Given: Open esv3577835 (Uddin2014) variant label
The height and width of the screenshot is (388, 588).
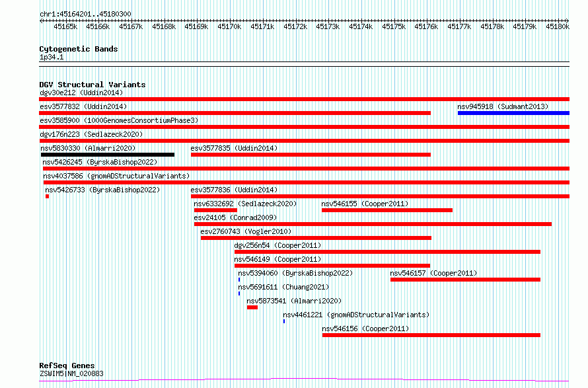Looking at the screenshot, I should click(x=234, y=148).
